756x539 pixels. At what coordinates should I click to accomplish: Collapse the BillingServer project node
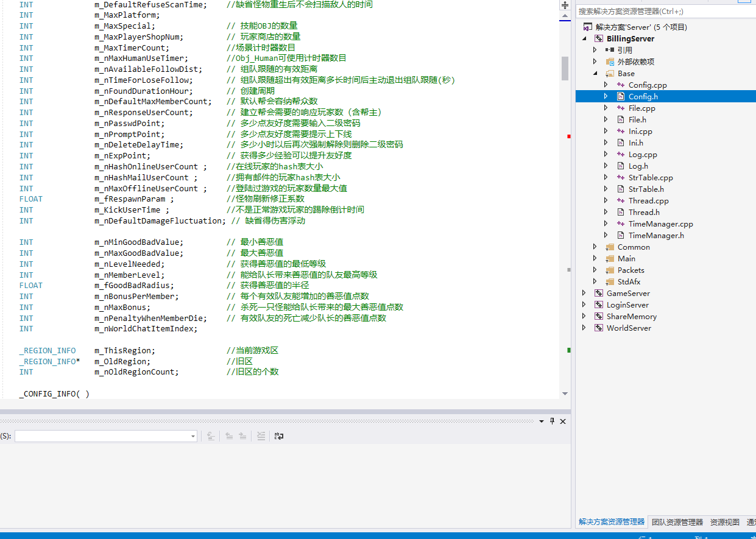click(584, 39)
